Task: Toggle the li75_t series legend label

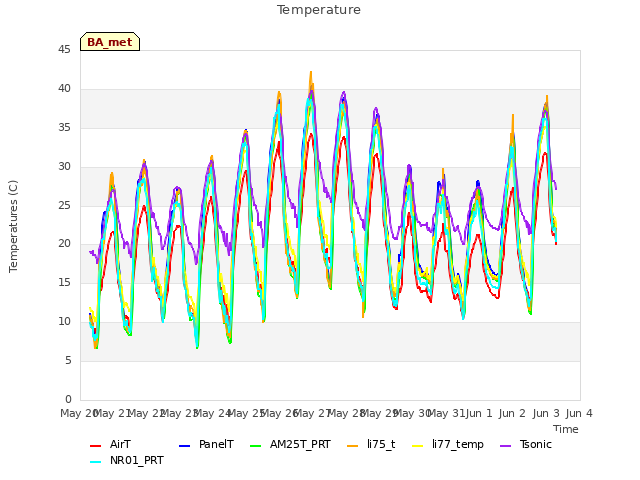Action: click(x=381, y=444)
